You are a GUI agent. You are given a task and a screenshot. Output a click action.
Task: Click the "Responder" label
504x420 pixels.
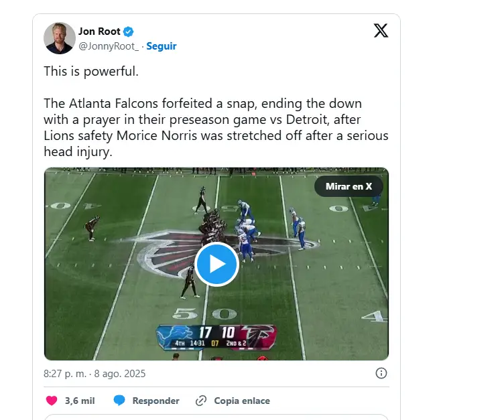click(155, 401)
